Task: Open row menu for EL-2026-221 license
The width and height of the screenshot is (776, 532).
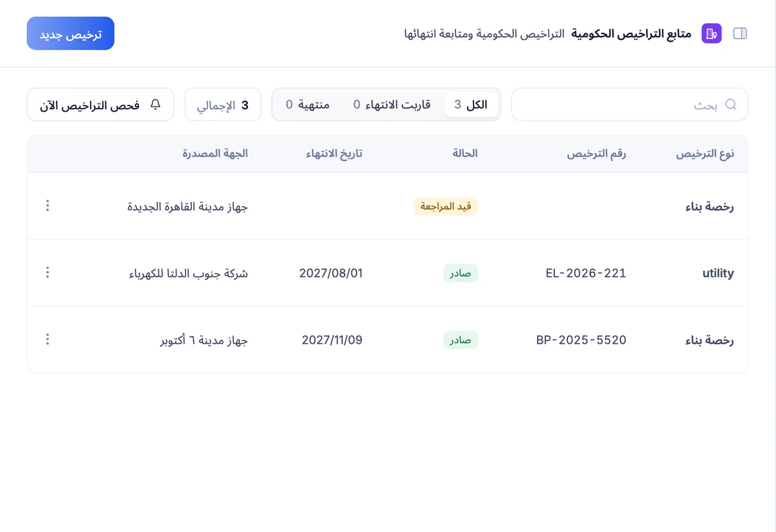Action: [x=48, y=272]
